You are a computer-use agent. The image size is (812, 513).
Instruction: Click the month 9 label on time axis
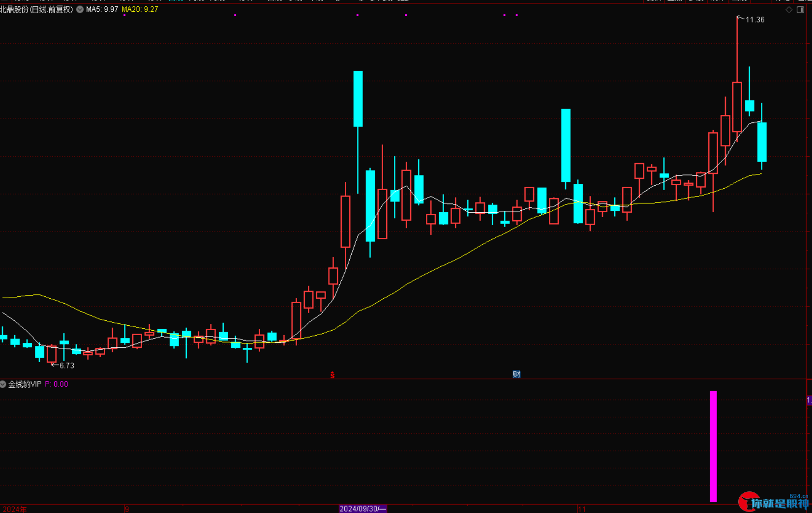point(127,509)
